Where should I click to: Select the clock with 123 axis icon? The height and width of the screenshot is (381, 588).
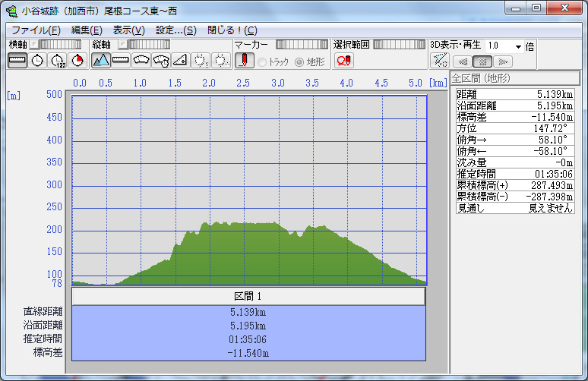tap(58, 60)
